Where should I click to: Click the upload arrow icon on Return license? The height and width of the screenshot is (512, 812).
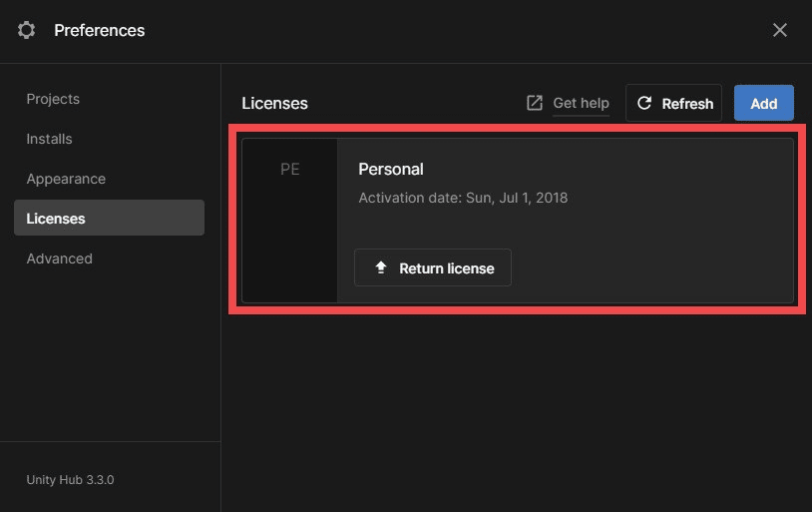coord(380,267)
